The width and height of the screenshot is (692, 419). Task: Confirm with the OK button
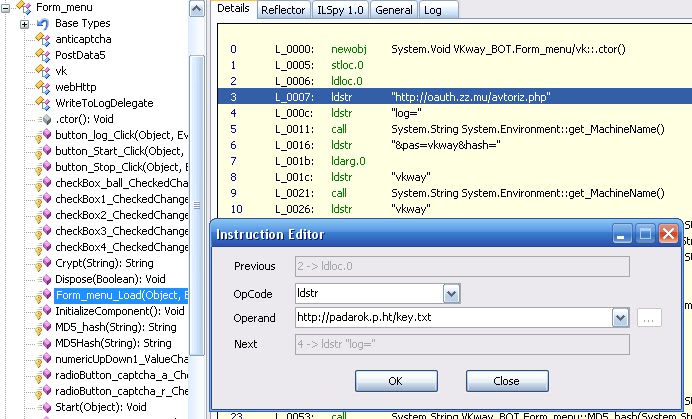coord(396,381)
